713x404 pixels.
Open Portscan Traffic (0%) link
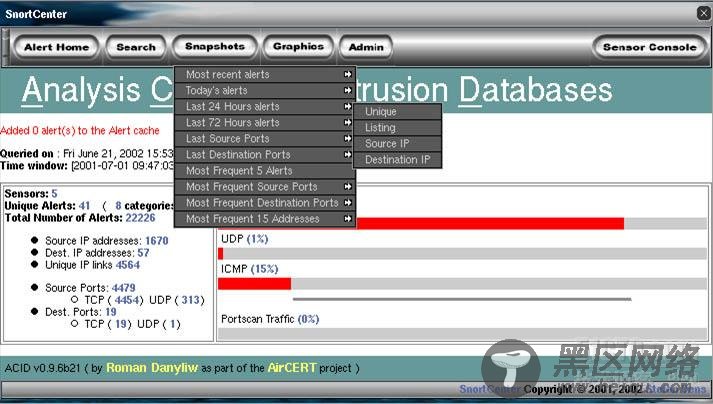tap(308, 319)
